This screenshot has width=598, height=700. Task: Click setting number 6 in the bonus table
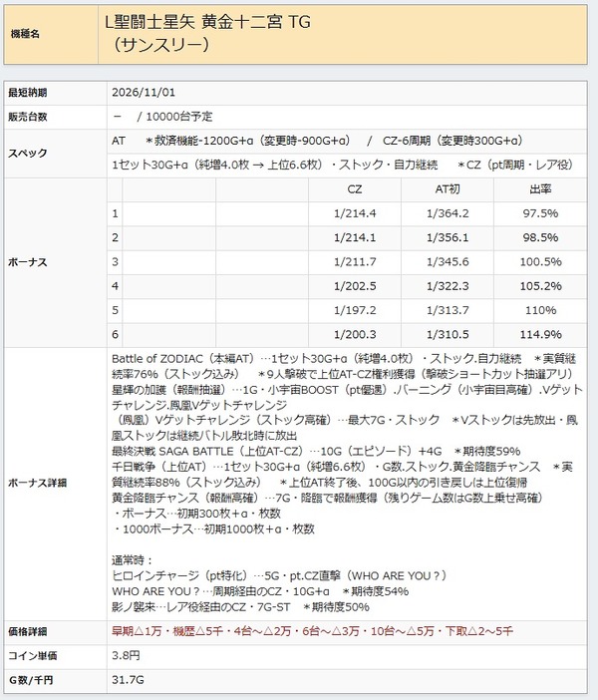[116, 334]
